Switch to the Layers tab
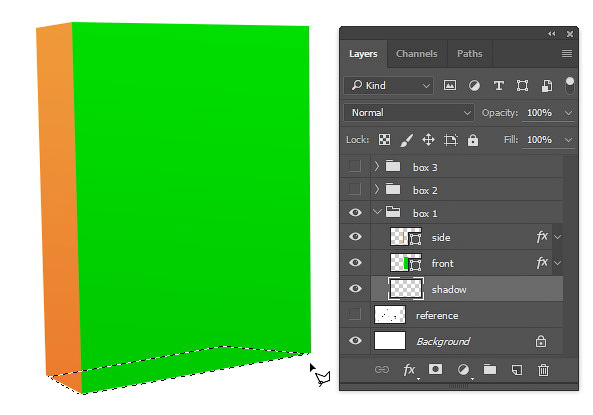This screenshot has height=415, width=593. (363, 54)
